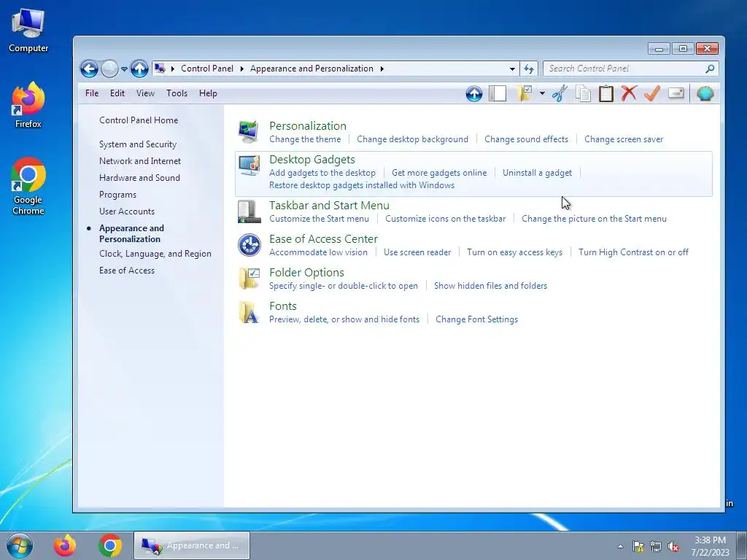Click the Taskbar and Start Menu icon
The height and width of the screenshot is (560, 747).
pyautogui.click(x=249, y=211)
